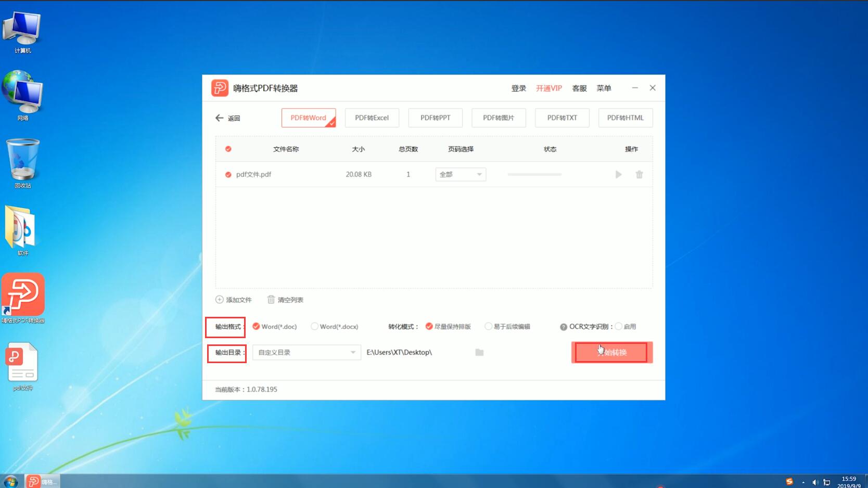The width and height of the screenshot is (868, 488).
Task: Close the PDF converter window
Action: click(x=653, y=88)
